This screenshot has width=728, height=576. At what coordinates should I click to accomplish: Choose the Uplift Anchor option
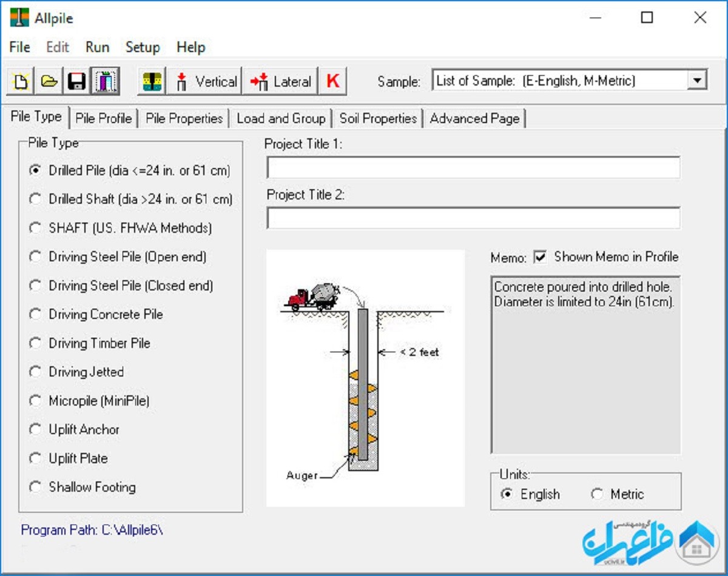(75, 429)
